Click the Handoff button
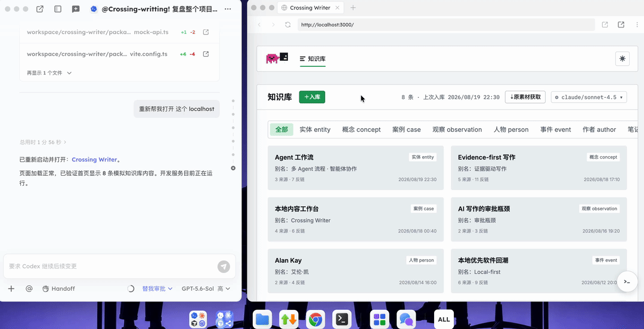This screenshot has height=329, width=644. coord(58,288)
